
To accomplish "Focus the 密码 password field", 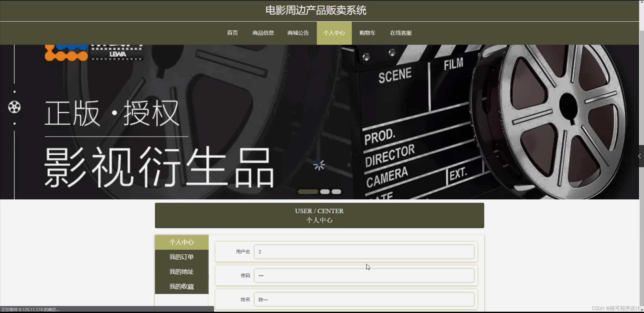I will 364,276.
